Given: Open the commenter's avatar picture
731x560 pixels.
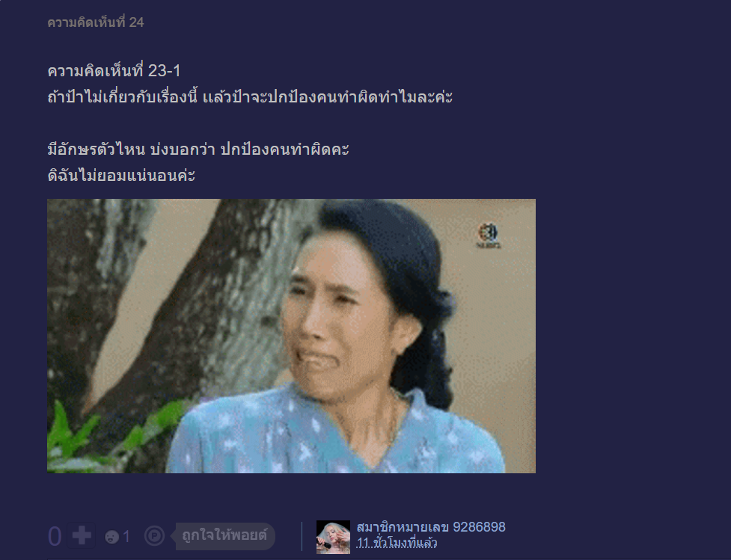Looking at the screenshot, I should coord(334,537).
